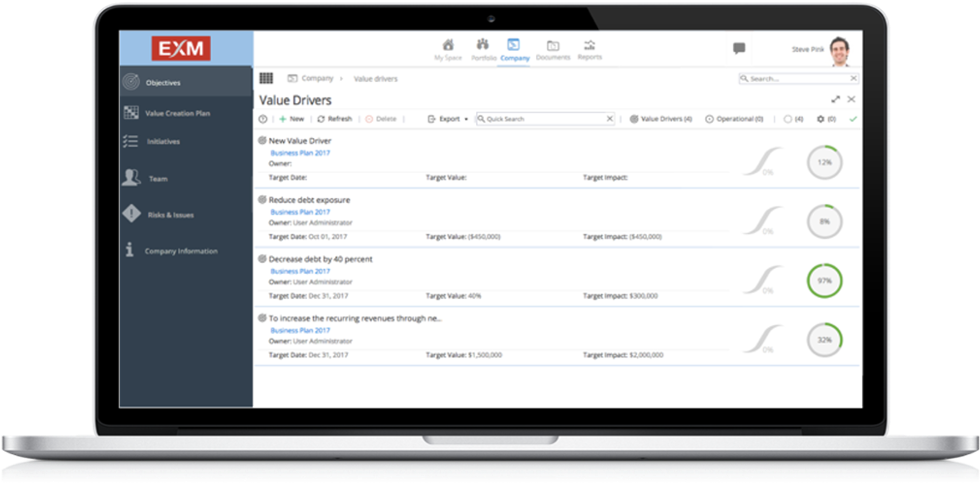Image resolution: width=980 pixels, height=483 pixels.
Task: Click Value drivers breadcrumb item
Action: pos(376,79)
